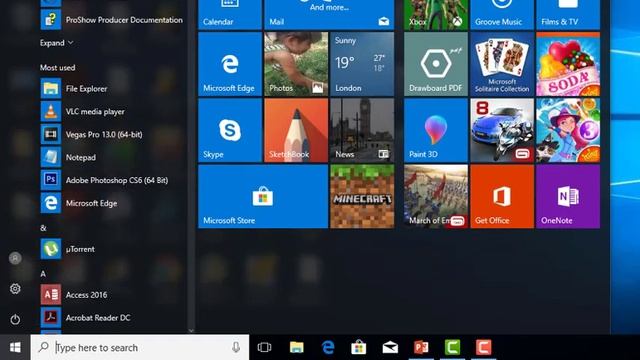The width and height of the screenshot is (640, 360).
Task: Open Task View on the taskbar
Action: pos(264,347)
